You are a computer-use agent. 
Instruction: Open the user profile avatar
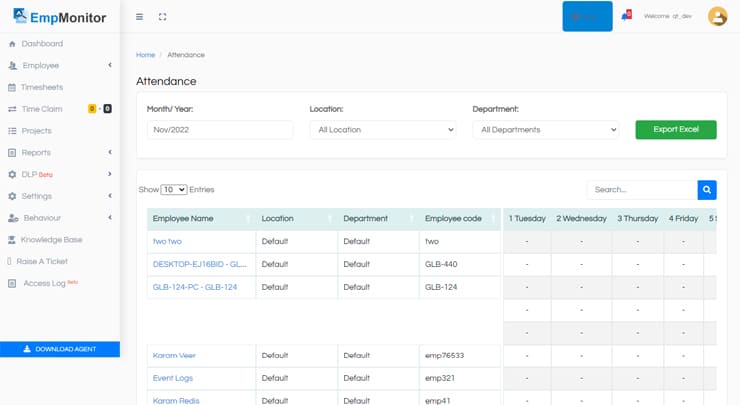[x=717, y=17]
